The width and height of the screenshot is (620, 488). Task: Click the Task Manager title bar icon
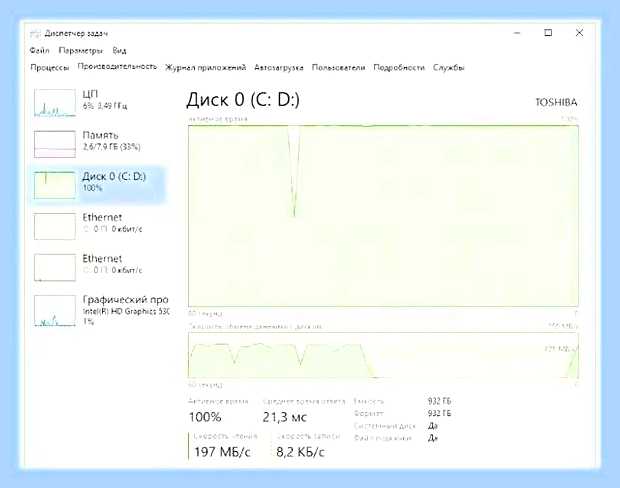click(x=35, y=34)
